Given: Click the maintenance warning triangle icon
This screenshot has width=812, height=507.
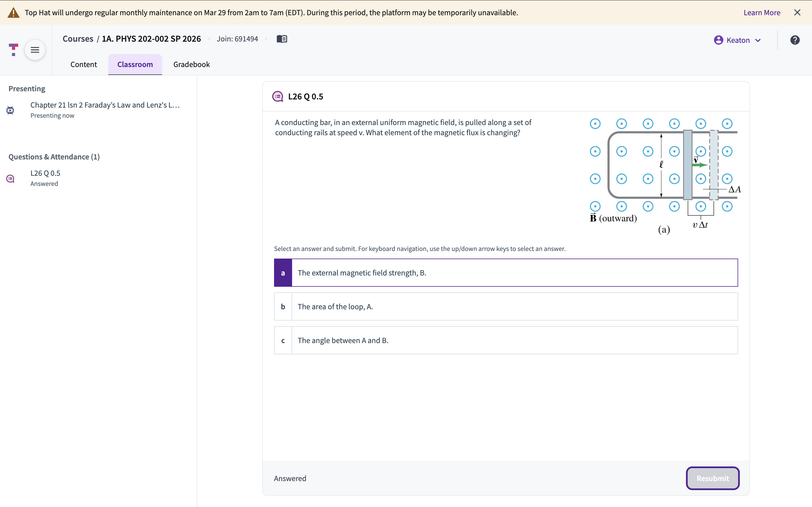Looking at the screenshot, I should [x=14, y=13].
